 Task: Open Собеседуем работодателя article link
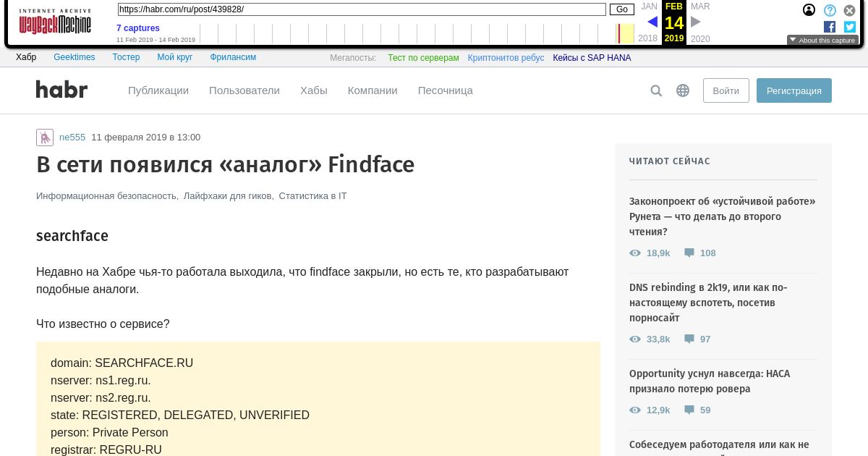(x=719, y=444)
